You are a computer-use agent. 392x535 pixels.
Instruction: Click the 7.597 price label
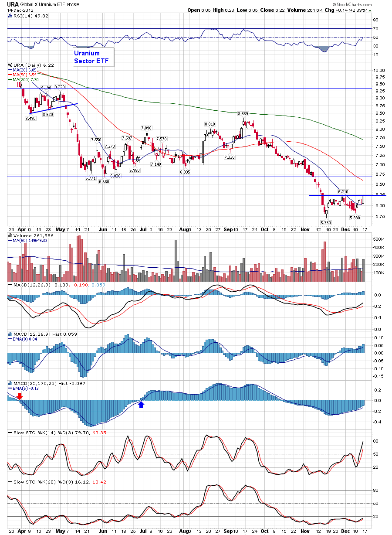point(127,138)
